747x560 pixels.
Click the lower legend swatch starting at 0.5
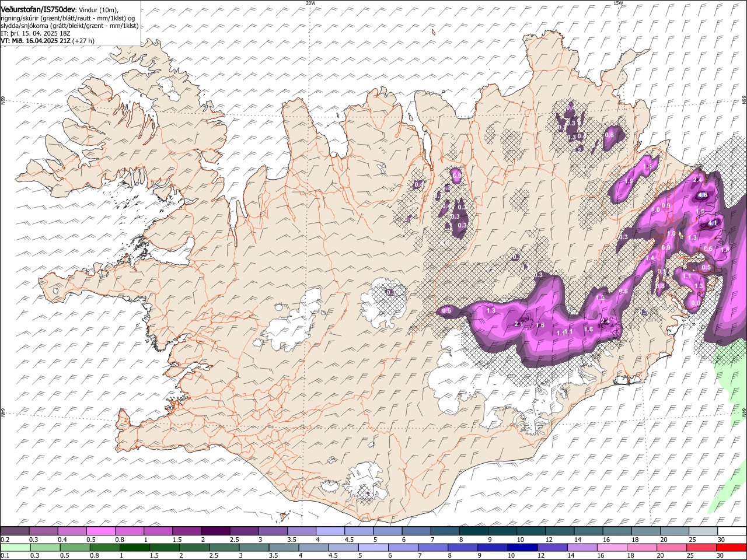tap(75, 547)
